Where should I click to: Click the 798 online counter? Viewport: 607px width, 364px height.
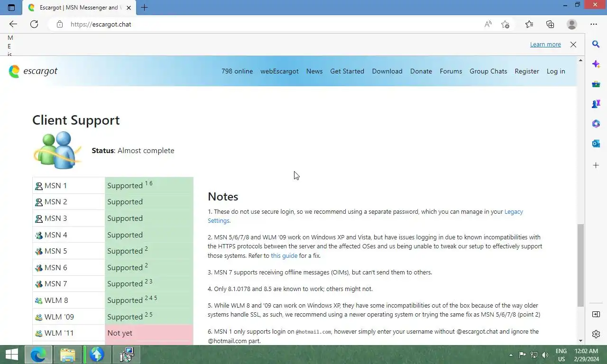(237, 71)
